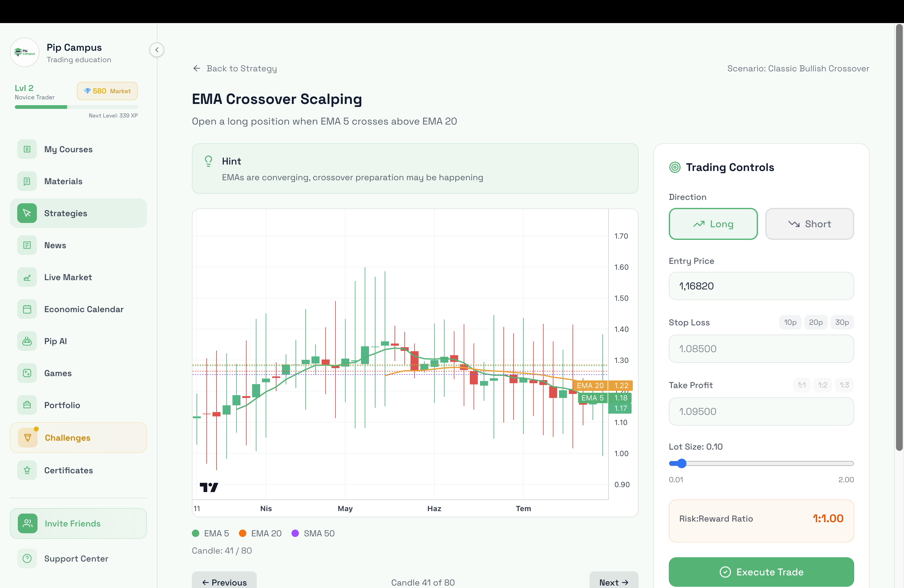Viewport: 904px width, 588px height.
Task: Go to next candle with Next
Action: 613,582
